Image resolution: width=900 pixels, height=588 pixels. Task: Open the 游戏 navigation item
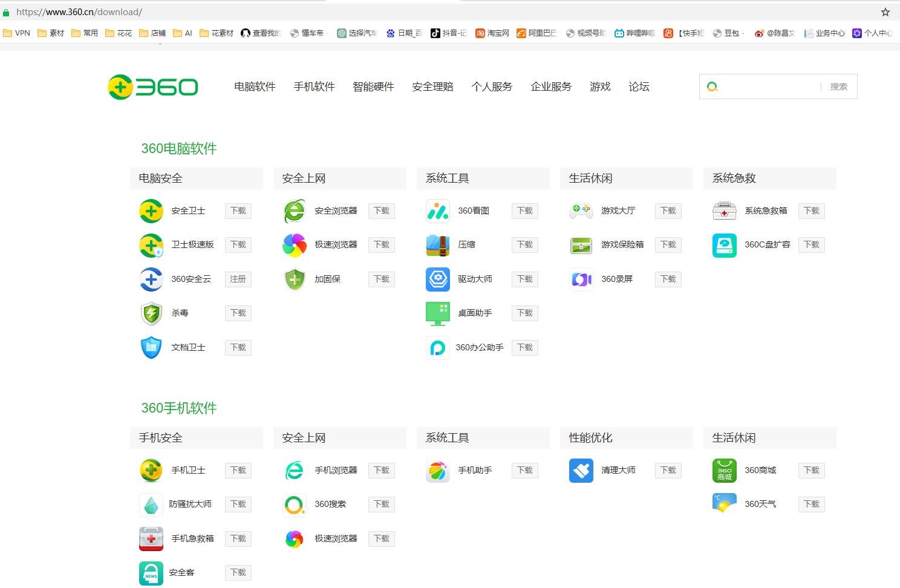tap(600, 87)
